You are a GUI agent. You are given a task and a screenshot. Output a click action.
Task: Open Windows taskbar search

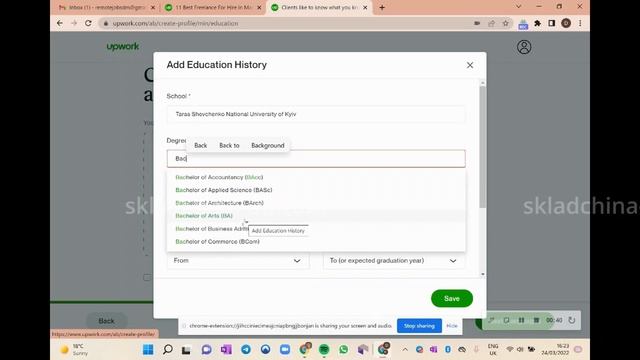(x=168, y=349)
